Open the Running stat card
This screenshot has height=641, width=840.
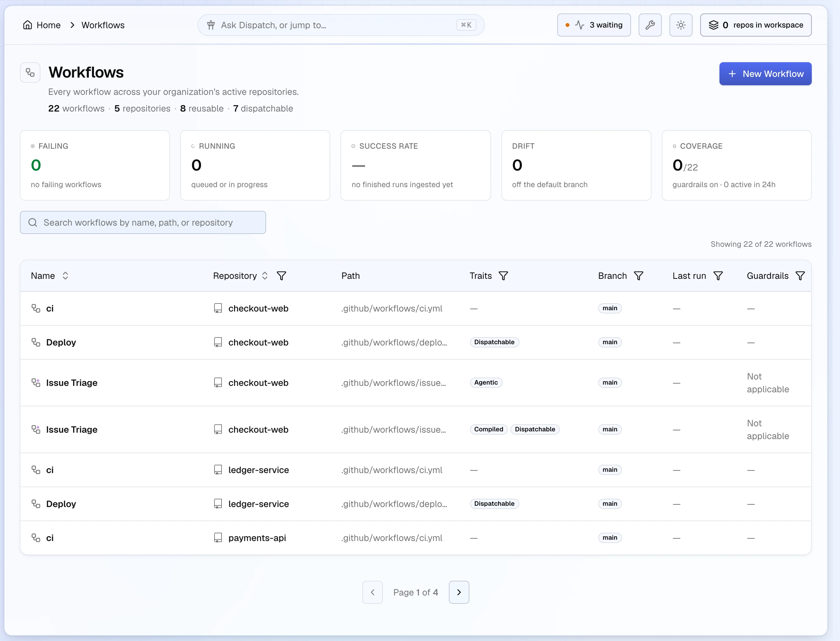coord(255,165)
